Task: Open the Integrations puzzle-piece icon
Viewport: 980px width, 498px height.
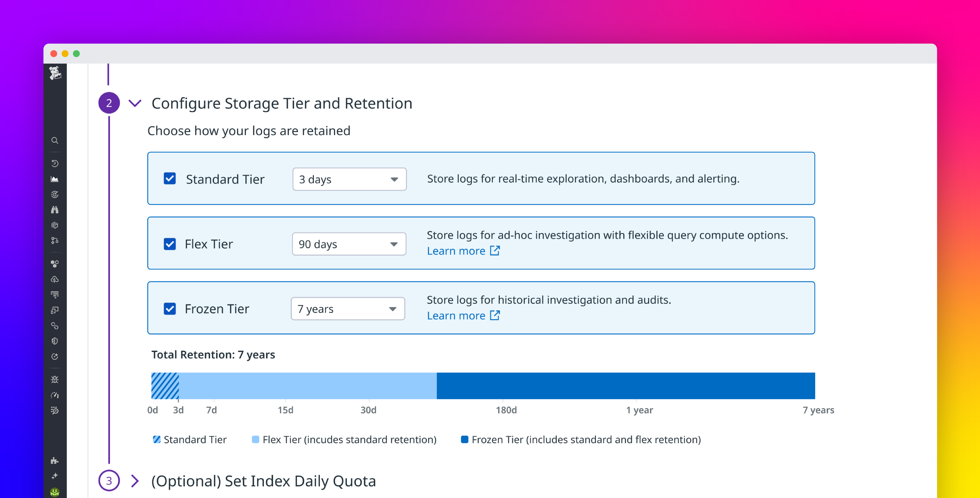Action: [x=55, y=461]
